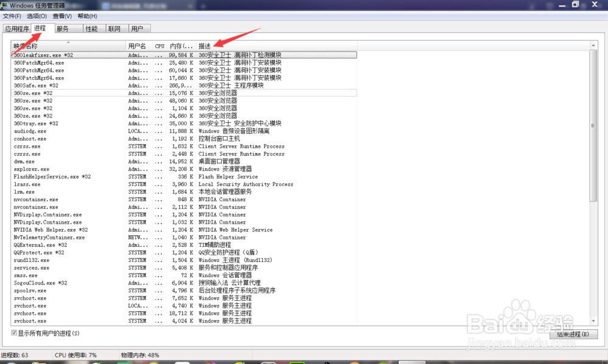Select the services.exe process
Image resolution: width=608 pixels, height=364 pixels.
pos(184,267)
